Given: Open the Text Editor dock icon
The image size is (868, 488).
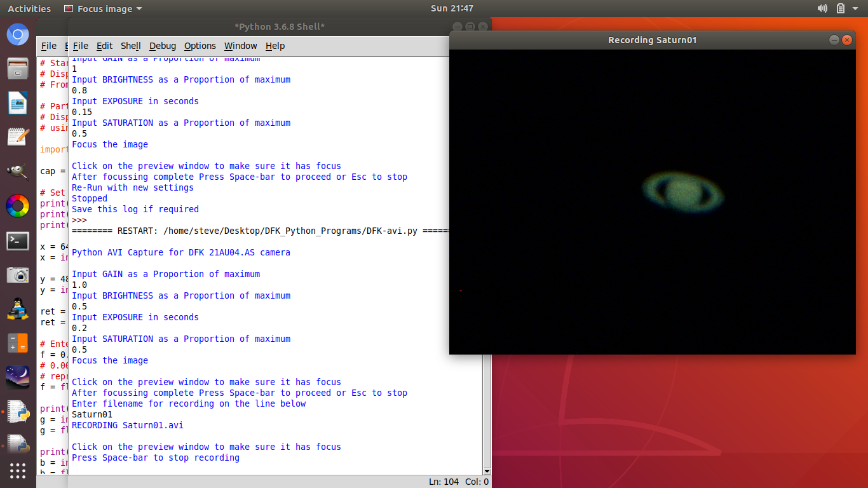Looking at the screenshot, I should tap(18, 137).
